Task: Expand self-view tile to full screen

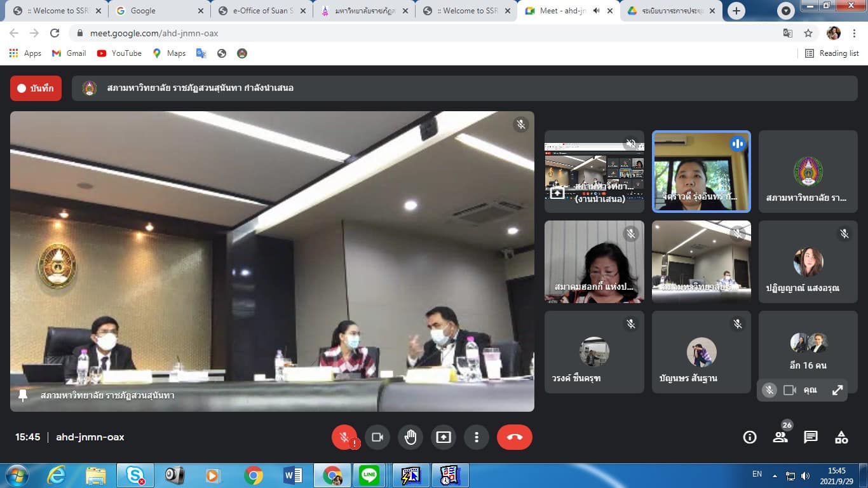Action: (837, 390)
